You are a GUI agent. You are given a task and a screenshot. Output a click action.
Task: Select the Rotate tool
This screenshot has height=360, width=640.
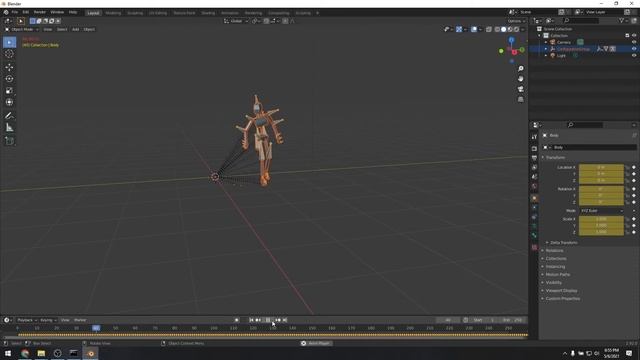(x=9, y=79)
